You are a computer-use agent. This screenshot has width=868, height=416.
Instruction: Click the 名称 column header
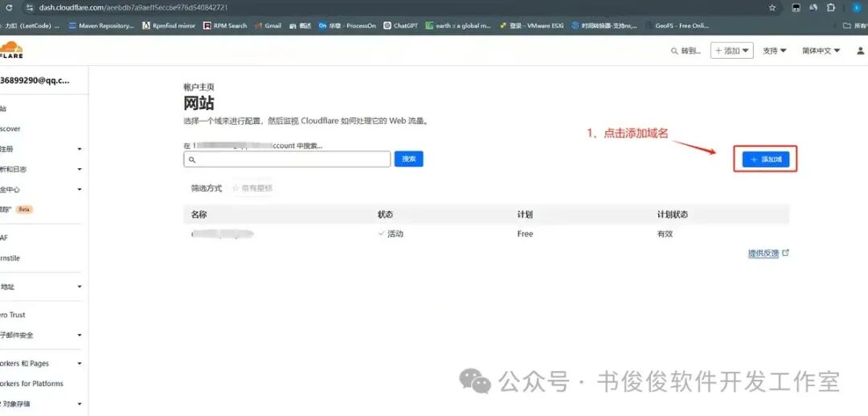(199, 214)
